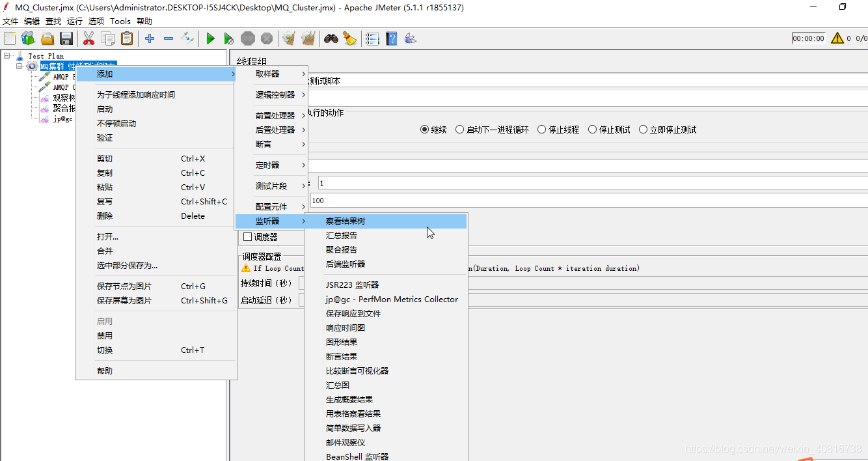Viewport: 868px width, 461px height.
Task: Collapse the Test Plan tree node
Action: pos(7,56)
